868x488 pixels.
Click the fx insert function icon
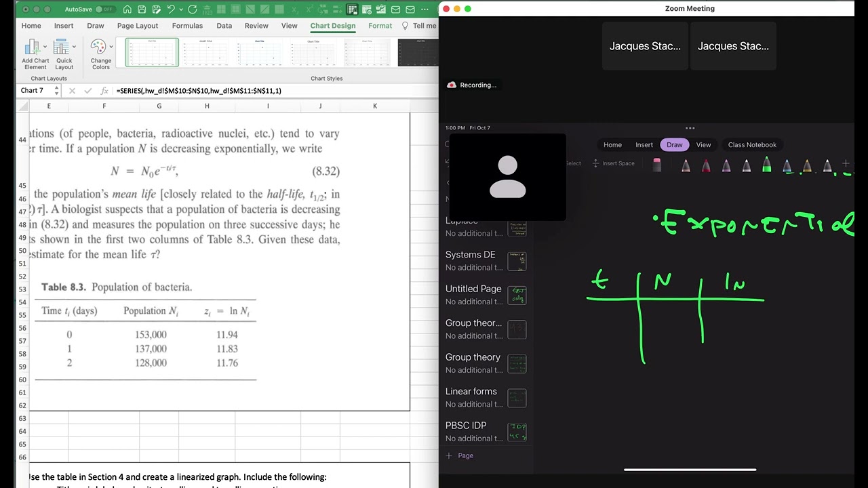tap(104, 90)
